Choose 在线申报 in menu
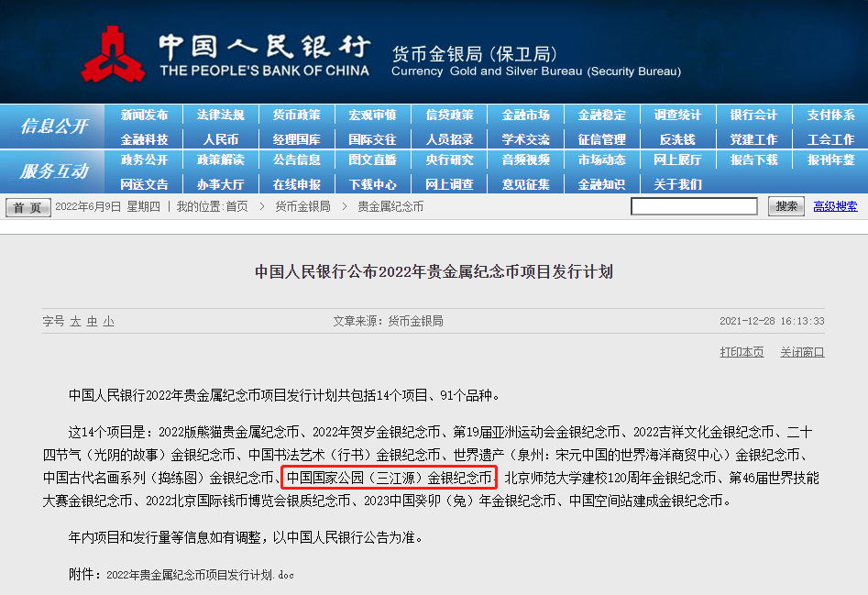This screenshot has width=868, height=595. [x=297, y=184]
